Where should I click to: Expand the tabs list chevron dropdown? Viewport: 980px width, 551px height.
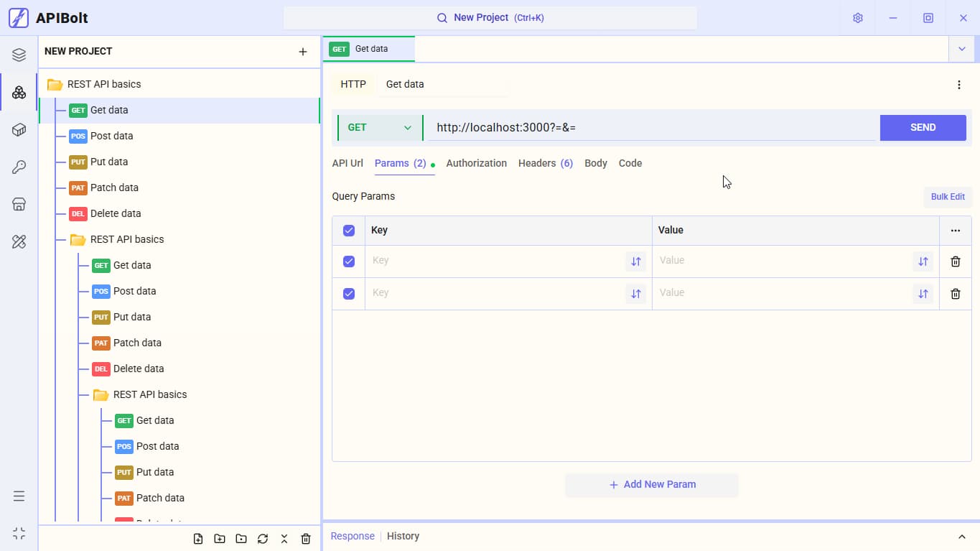(962, 49)
